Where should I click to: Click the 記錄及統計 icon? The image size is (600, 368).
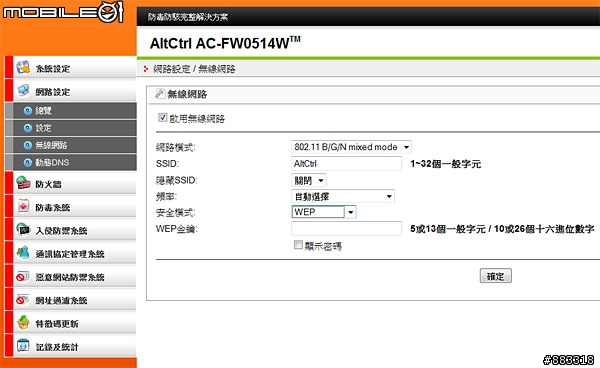(23, 346)
